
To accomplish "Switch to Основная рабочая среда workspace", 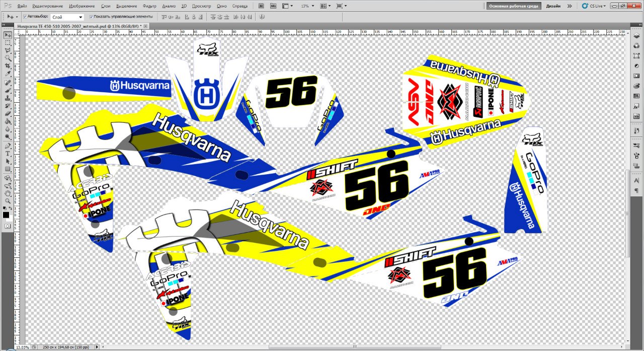I will [513, 6].
